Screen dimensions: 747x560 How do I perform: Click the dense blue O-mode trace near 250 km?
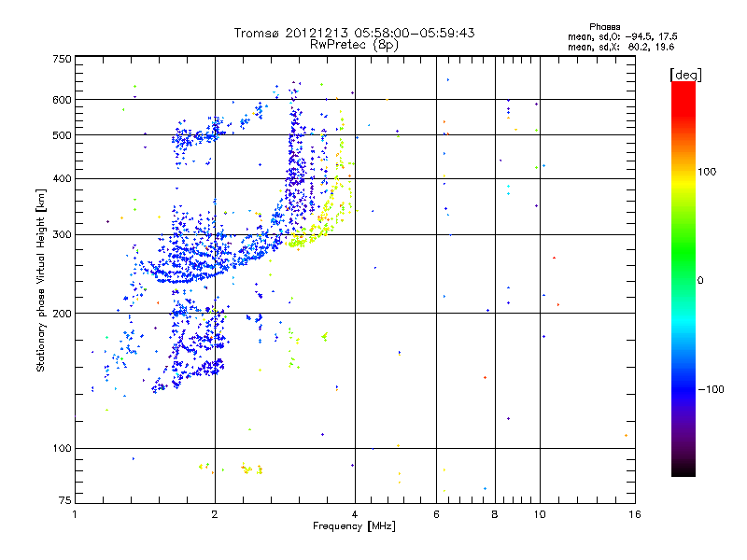click(190, 272)
